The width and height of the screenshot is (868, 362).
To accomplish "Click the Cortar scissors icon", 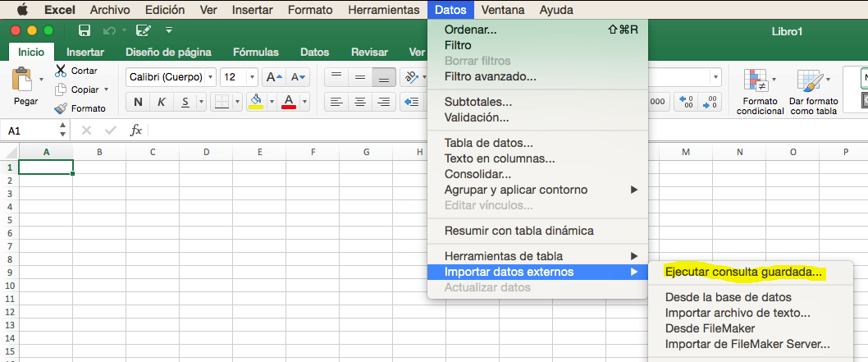I will [61, 71].
